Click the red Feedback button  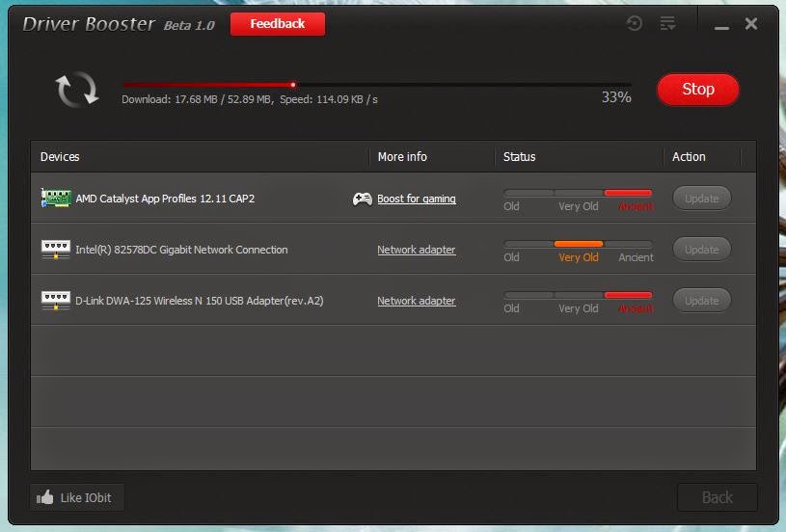(277, 24)
